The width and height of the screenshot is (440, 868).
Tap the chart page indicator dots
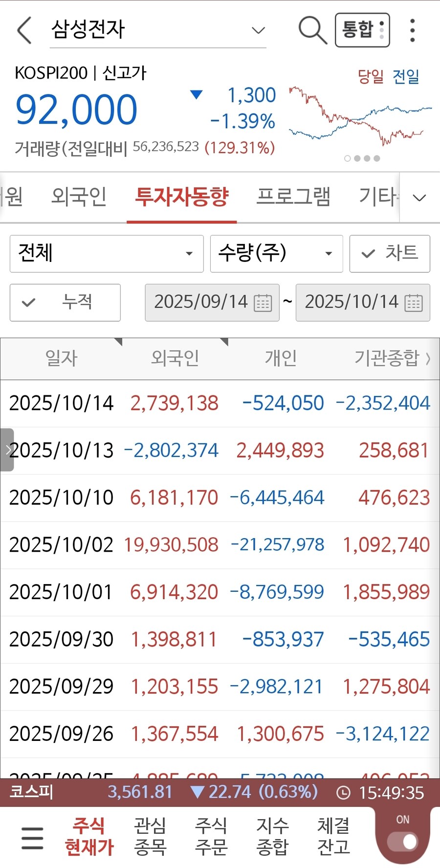pos(362,158)
